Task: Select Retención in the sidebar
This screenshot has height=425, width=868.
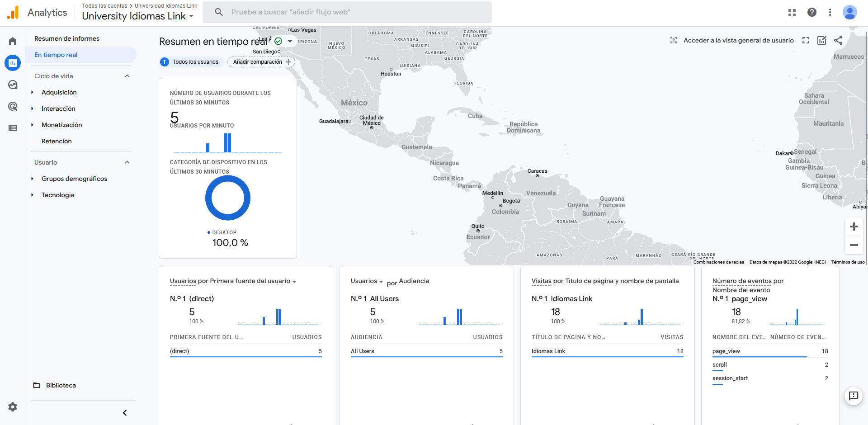Action: [x=57, y=141]
